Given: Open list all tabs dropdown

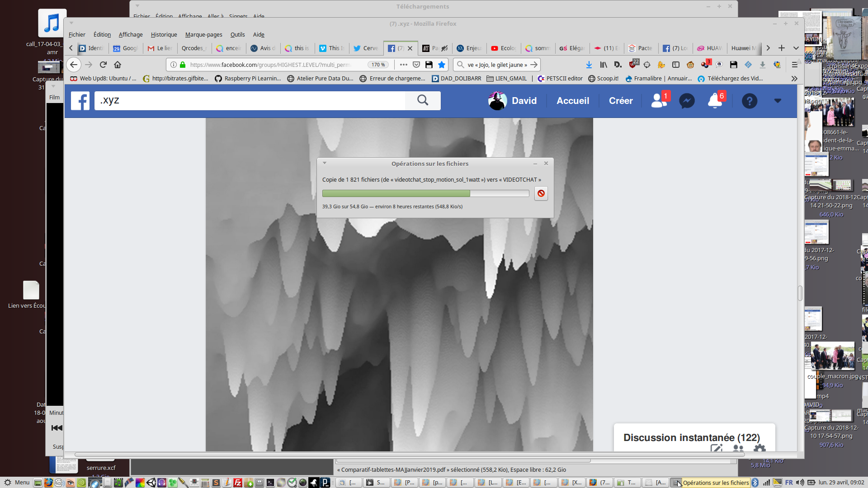Looking at the screenshot, I should tap(796, 48).
